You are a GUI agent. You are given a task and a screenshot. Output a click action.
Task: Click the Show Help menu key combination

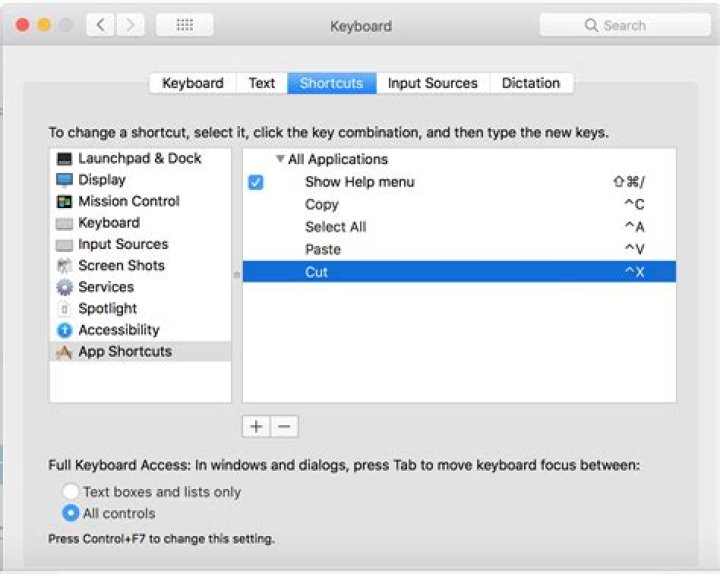tap(629, 182)
